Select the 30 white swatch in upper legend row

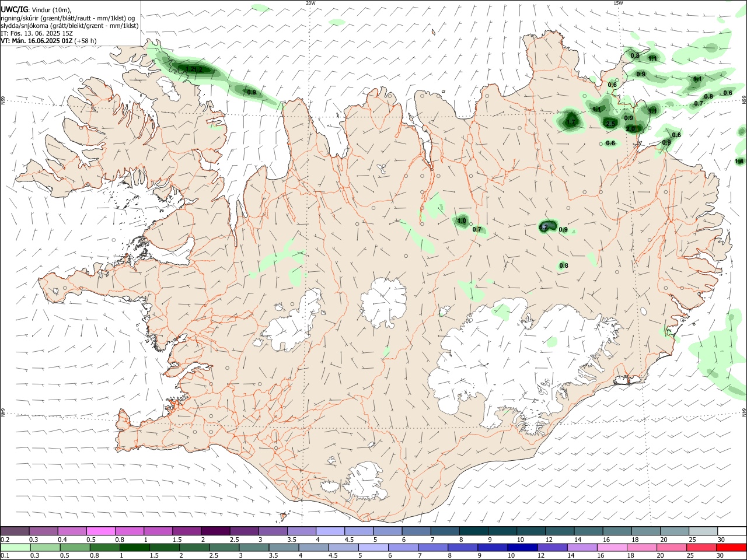coord(731,531)
